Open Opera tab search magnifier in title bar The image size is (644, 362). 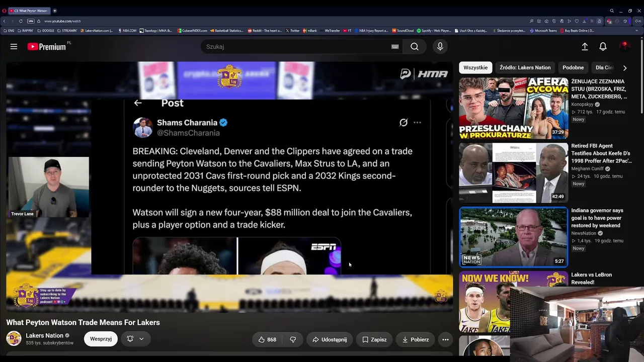click(612, 11)
